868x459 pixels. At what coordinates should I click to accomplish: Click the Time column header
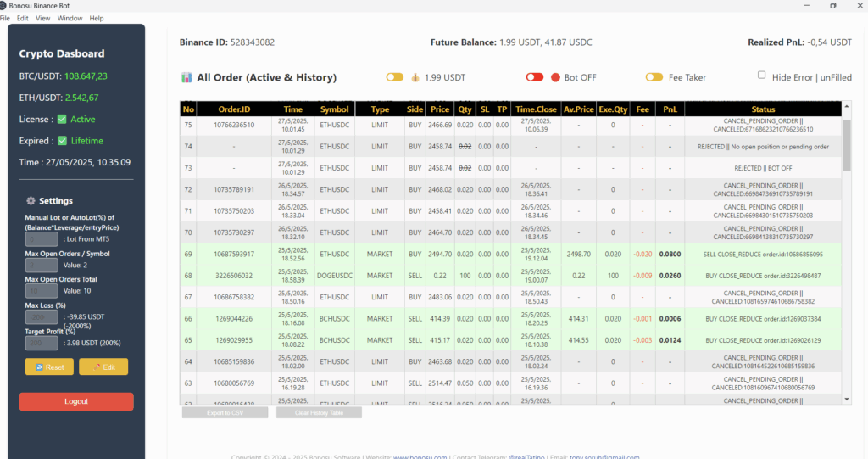pyautogui.click(x=292, y=109)
